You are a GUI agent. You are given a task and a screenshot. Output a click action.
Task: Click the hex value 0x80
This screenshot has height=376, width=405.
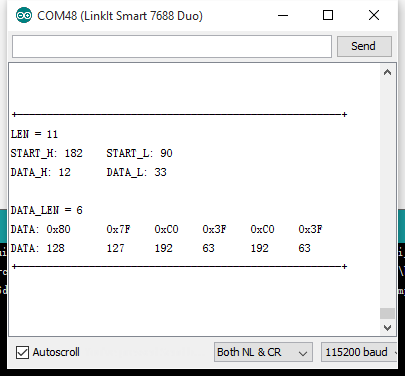pos(58,229)
